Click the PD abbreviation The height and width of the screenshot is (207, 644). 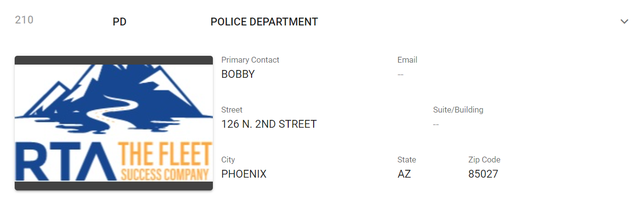coord(119,22)
